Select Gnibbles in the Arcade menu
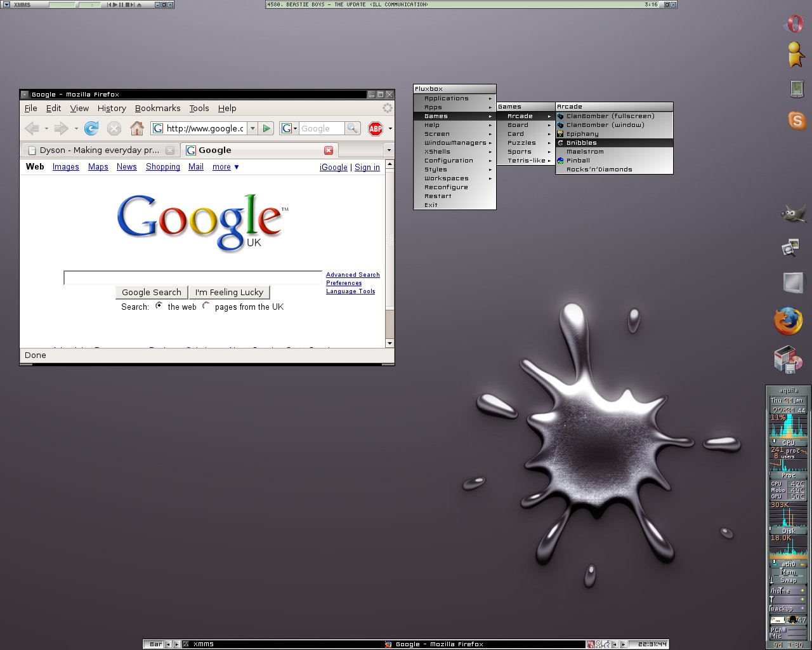812x650 pixels. coord(614,143)
